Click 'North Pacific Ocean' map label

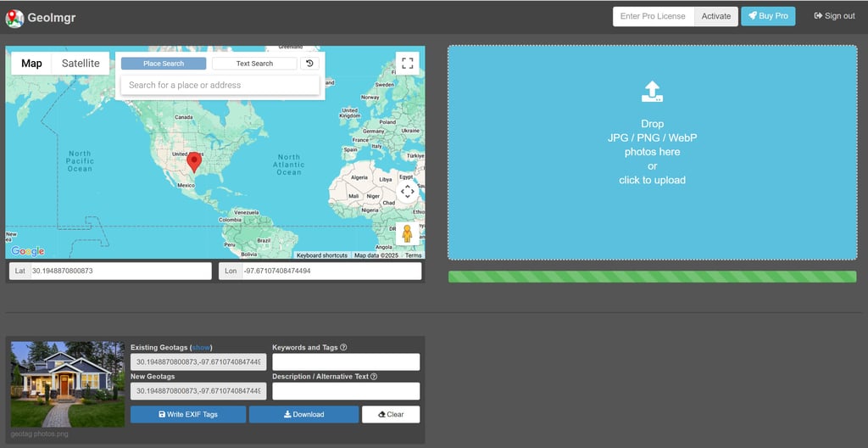coord(80,161)
